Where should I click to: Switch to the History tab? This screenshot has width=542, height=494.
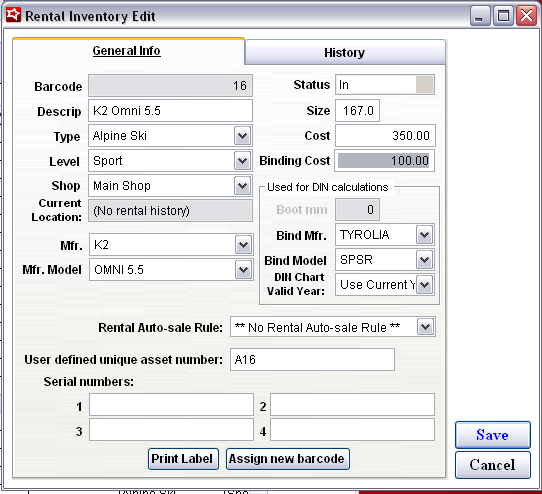click(345, 53)
